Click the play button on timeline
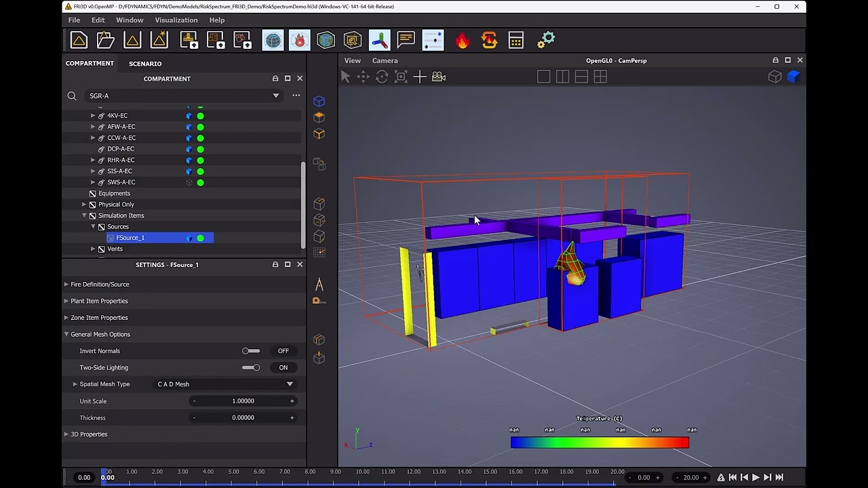 (x=756, y=478)
